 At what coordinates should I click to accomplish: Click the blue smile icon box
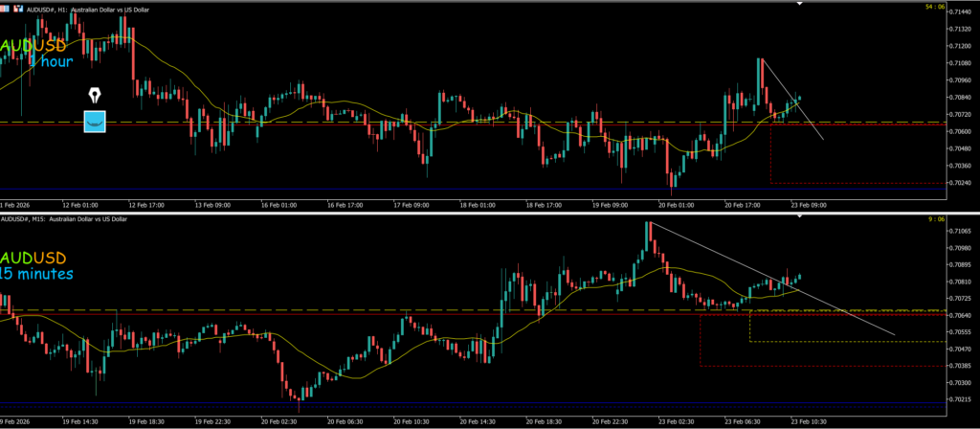(x=95, y=122)
